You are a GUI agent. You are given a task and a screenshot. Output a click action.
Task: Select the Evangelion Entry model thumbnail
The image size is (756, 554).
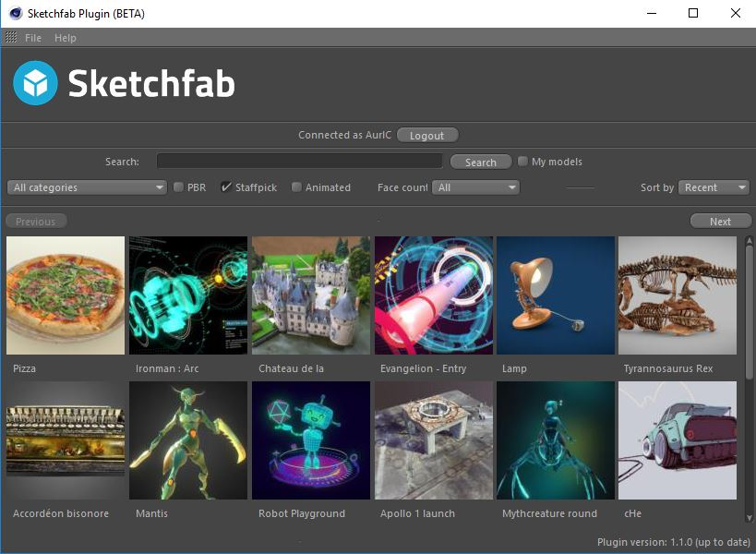click(x=434, y=295)
